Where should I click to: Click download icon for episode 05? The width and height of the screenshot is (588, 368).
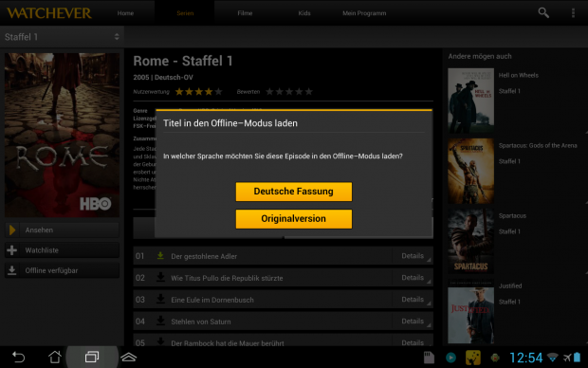pos(160,341)
